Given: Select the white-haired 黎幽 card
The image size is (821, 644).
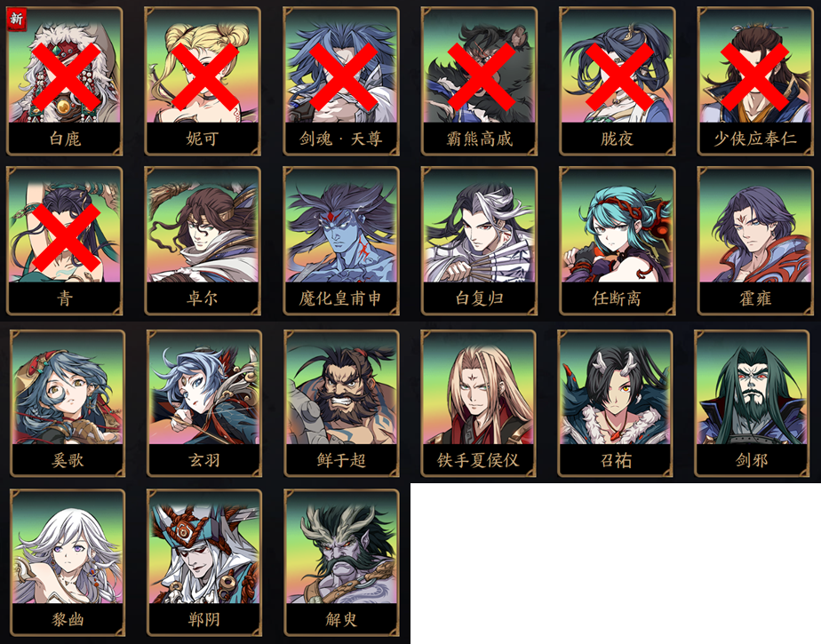Looking at the screenshot, I should click(68, 563).
